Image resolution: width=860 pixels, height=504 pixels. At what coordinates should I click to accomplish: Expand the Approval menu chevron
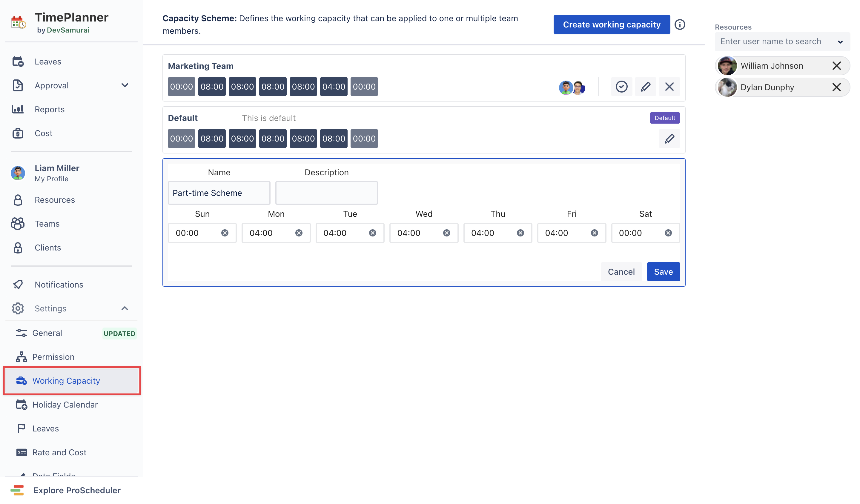(125, 85)
